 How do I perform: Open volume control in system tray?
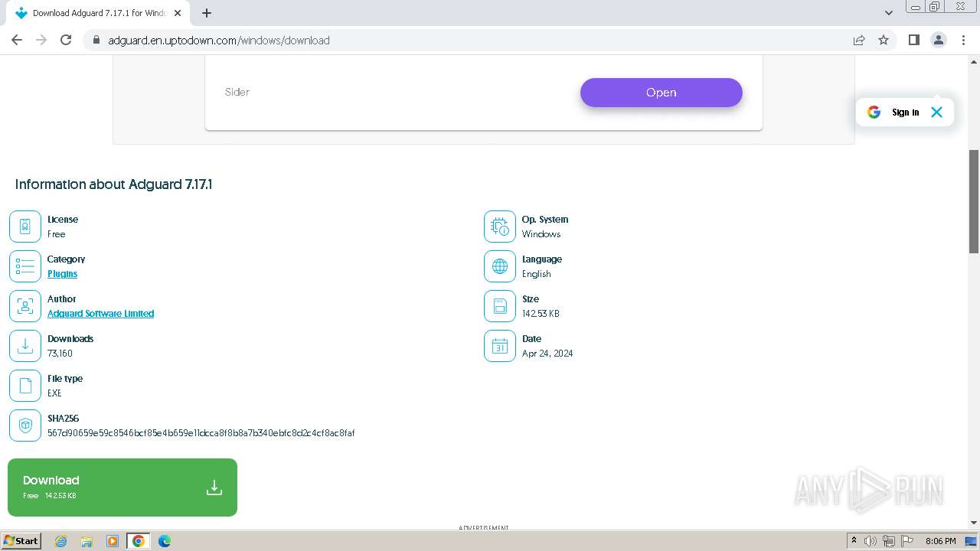tap(871, 541)
